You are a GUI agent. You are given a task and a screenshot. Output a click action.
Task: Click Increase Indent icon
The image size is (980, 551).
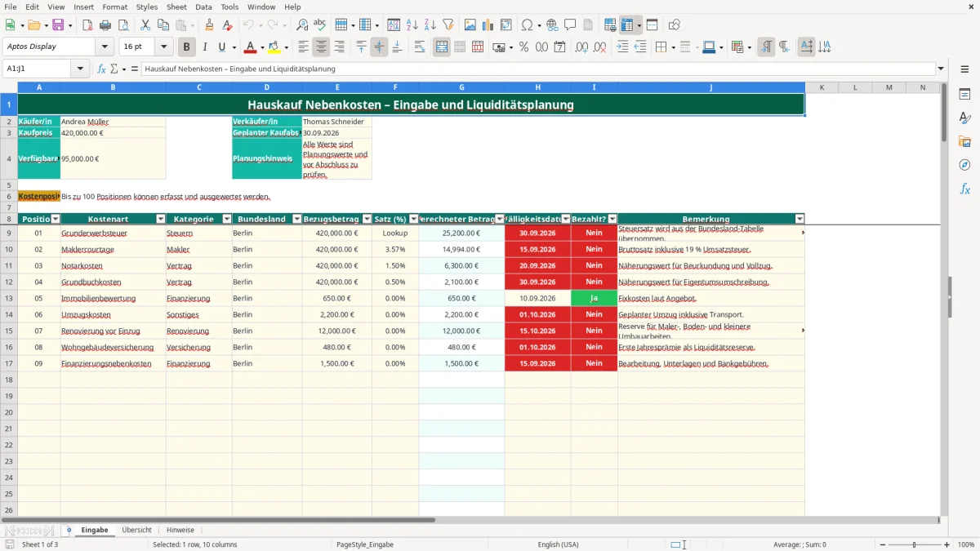click(x=622, y=47)
